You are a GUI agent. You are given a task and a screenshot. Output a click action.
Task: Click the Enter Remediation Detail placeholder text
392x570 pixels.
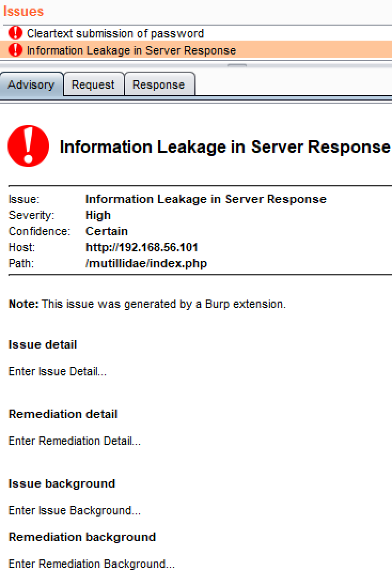pyautogui.click(x=74, y=441)
